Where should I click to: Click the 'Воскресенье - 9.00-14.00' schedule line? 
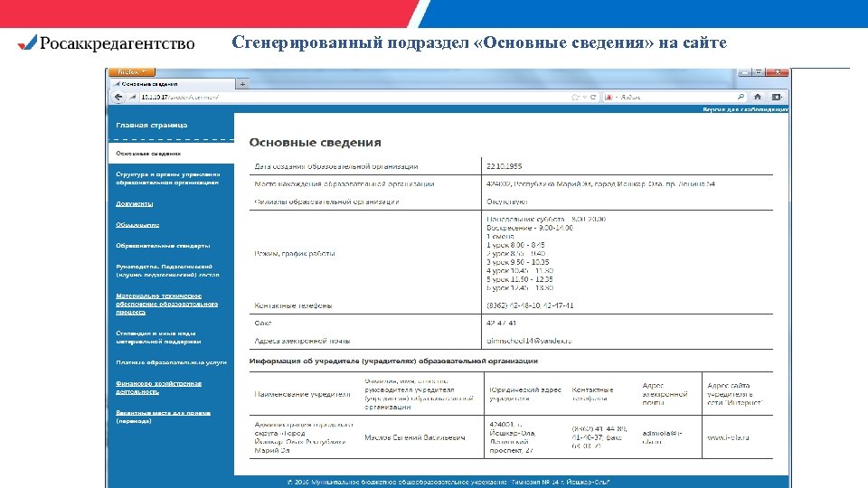[530, 228]
